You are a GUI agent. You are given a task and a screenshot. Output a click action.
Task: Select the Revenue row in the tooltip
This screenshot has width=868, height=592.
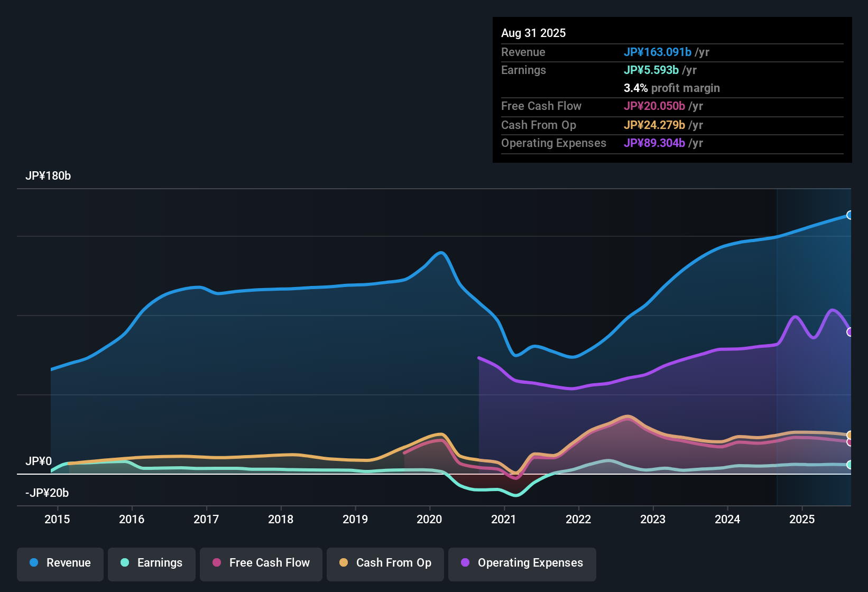pos(671,52)
